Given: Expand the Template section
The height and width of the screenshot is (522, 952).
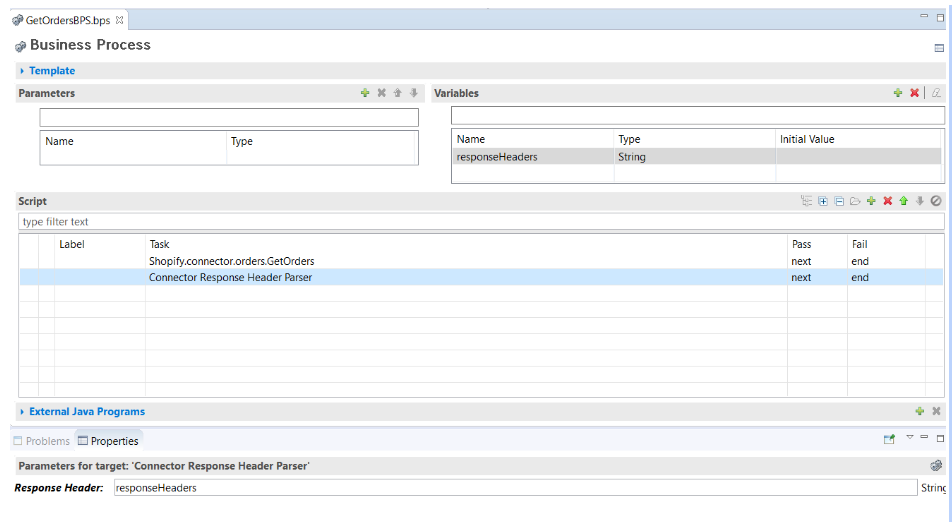Looking at the screenshot, I should point(22,71).
